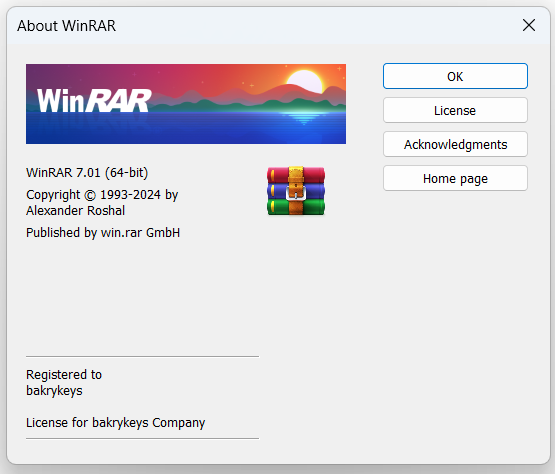Click the sun in the banner artwork
The image size is (555, 474).
click(305, 81)
